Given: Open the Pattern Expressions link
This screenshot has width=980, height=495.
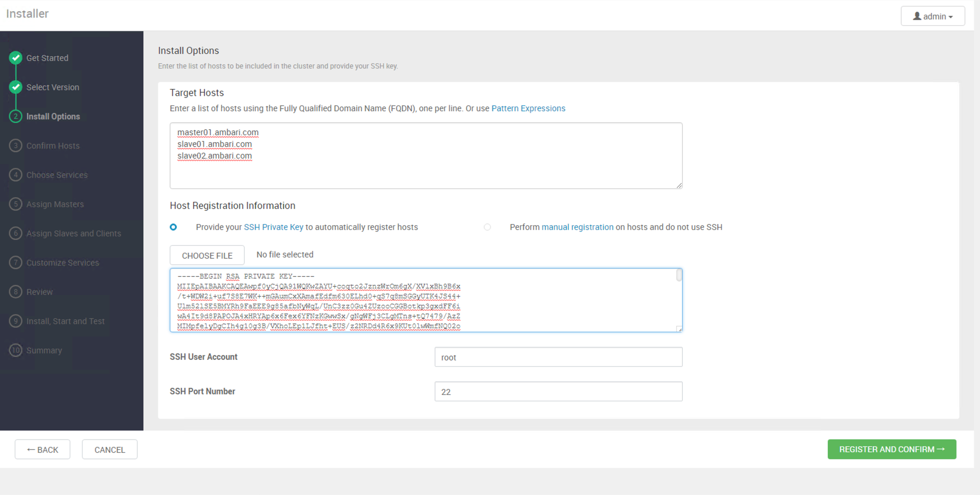Looking at the screenshot, I should pos(528,108).
